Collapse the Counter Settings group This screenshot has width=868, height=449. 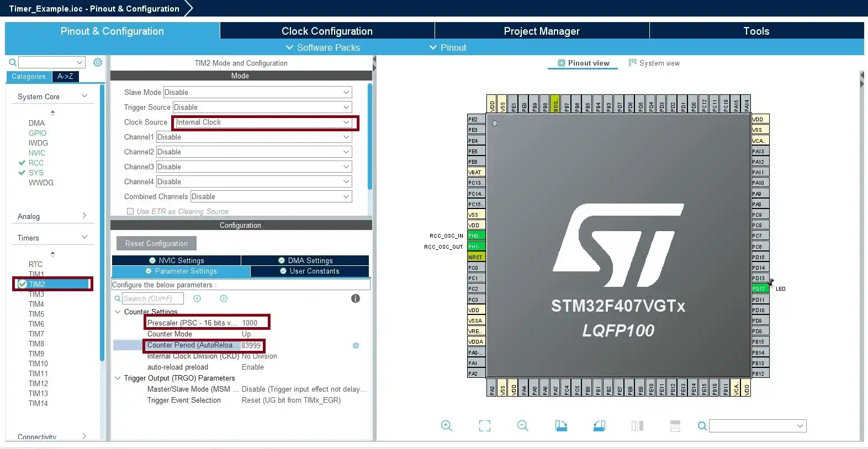(x=118, y=312)
